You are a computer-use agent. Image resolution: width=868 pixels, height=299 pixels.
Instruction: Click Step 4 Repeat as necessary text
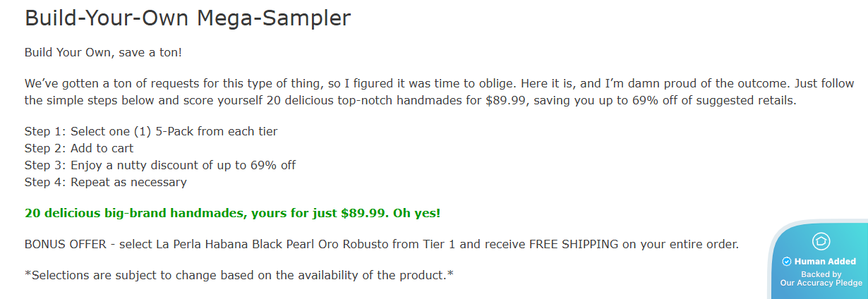pyautogui.click(x=105, y=182)
